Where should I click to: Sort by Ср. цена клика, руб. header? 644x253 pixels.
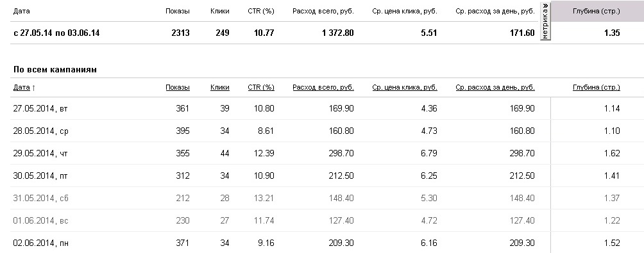tap(405, 87)
